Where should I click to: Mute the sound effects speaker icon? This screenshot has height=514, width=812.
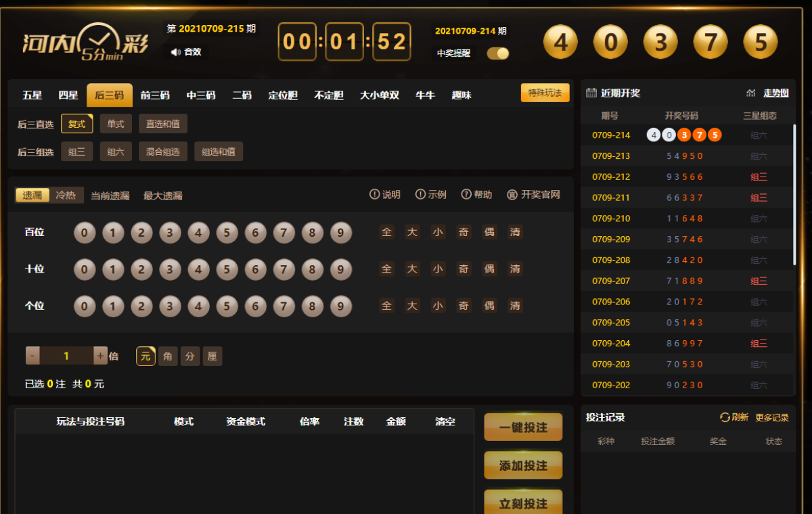click(x=176, y=52)
